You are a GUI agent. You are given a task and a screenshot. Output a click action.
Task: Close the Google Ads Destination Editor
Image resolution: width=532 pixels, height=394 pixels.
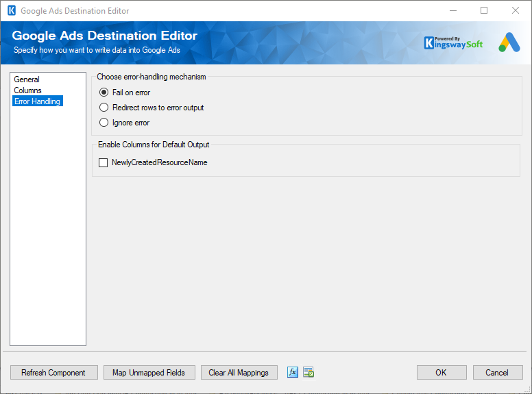click(516, 10)
